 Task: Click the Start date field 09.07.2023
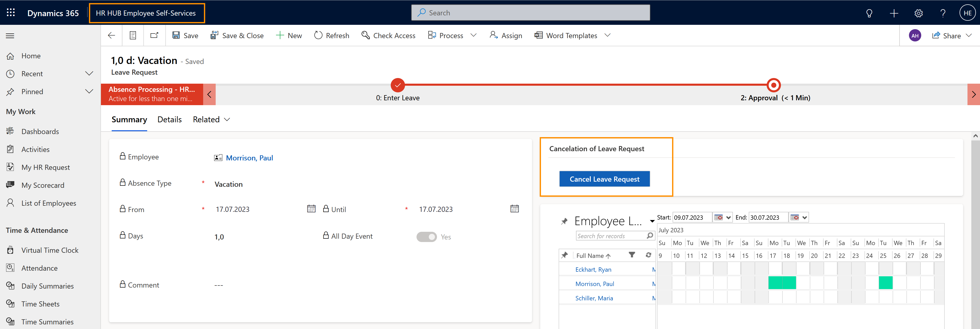pos(693,217)
